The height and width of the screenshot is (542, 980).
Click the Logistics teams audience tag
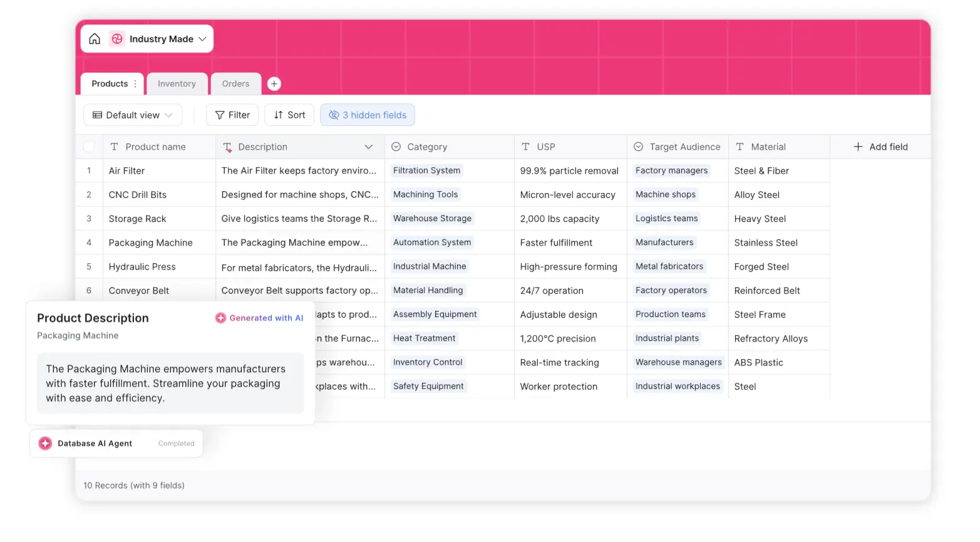point(666,219)
